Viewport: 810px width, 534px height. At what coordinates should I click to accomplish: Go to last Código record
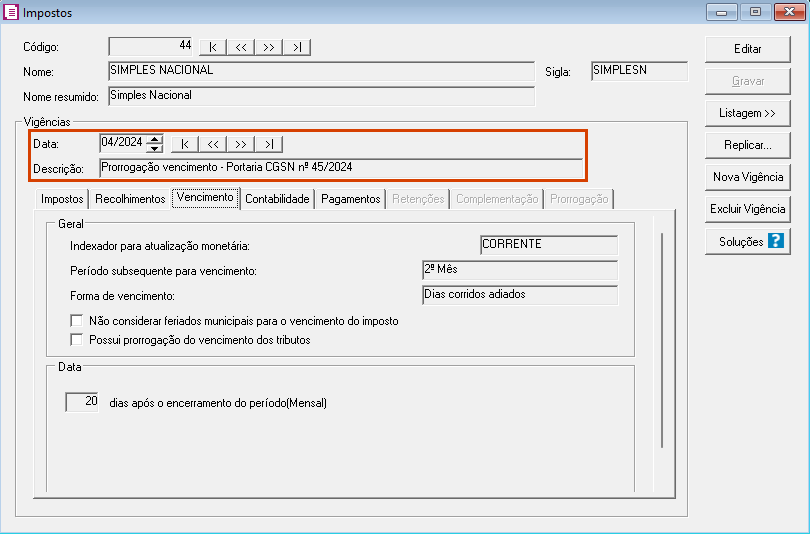[x=297, y=47]
